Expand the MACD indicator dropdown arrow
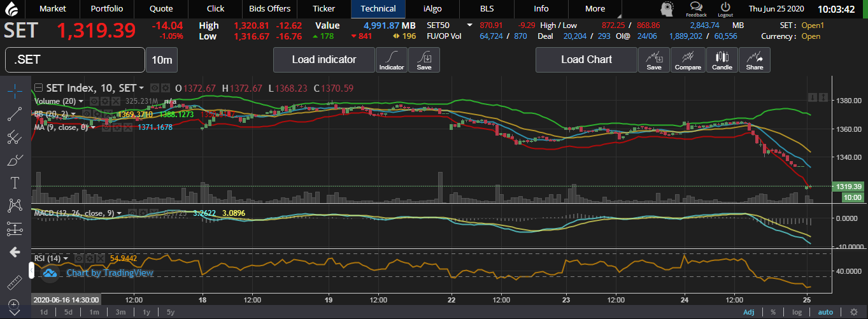Screen dimensions: 868x319 point(118,213)
